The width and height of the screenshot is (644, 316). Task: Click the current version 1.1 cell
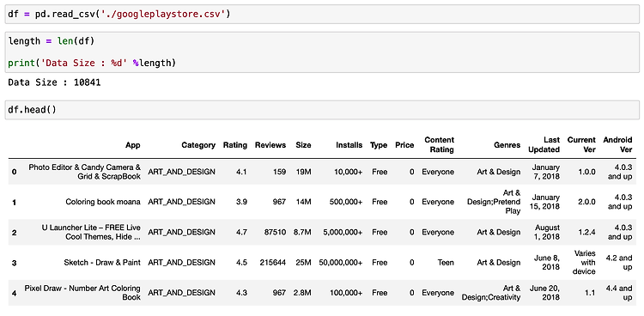pyautogui.click(x=590, y=293)
